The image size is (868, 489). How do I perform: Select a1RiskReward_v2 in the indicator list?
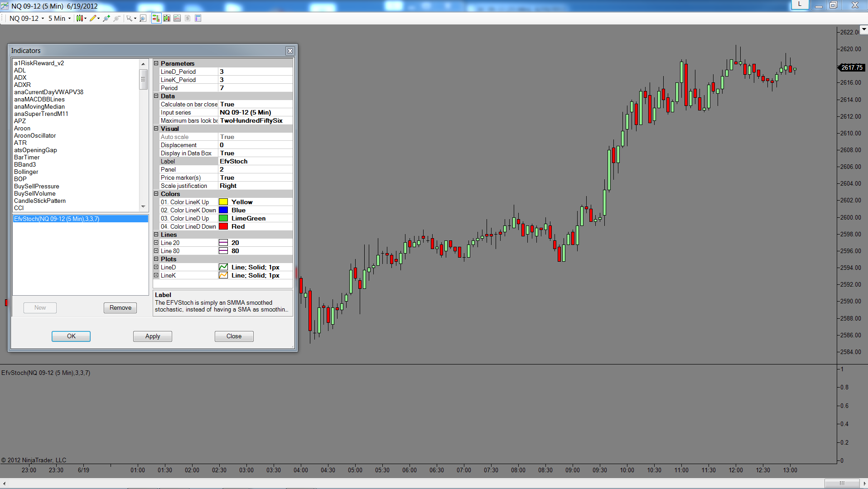pyautogui.click(x=39, y=63)
